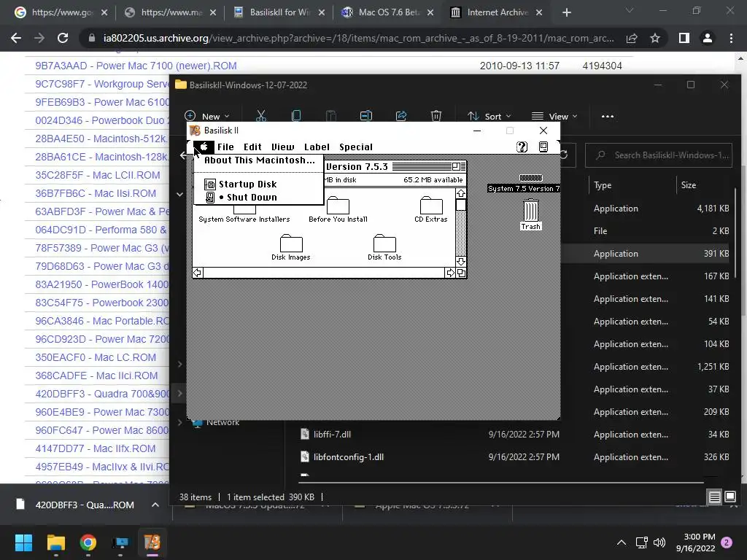
Task: Click the Copy icon in Explorer toolbar
Action: 296,116
